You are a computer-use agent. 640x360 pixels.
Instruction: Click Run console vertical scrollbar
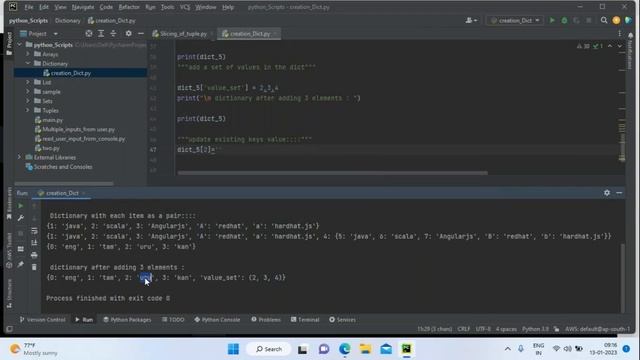[622, 278]
